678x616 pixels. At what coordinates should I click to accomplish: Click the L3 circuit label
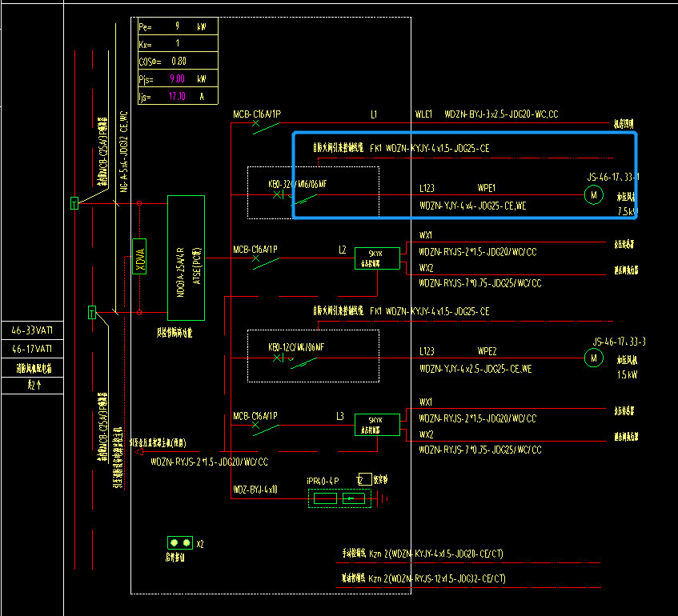click(340, 416)
